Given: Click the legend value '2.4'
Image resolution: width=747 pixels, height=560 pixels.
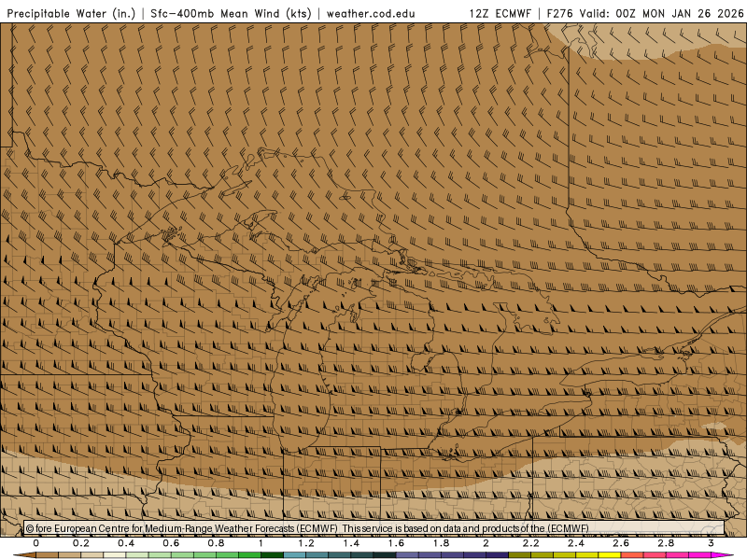Looking at the screenshot, I should pyautogui.click(x=576, y=543).
